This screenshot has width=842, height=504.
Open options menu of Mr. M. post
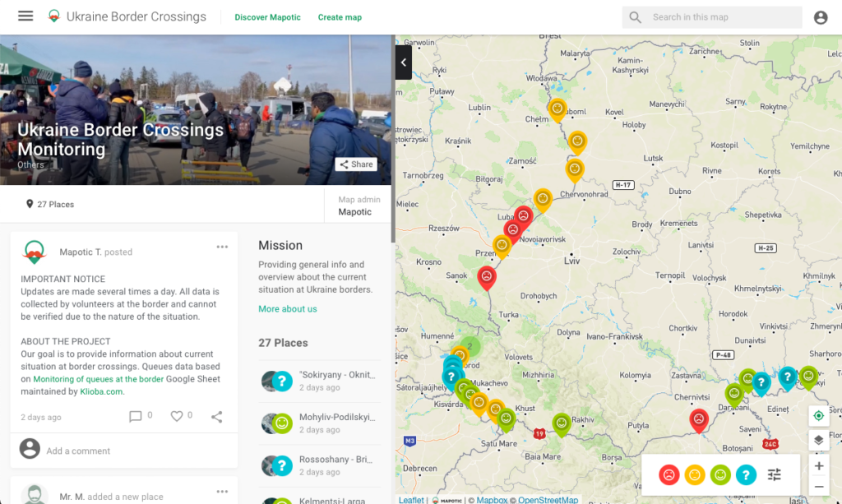coord(222,491)
